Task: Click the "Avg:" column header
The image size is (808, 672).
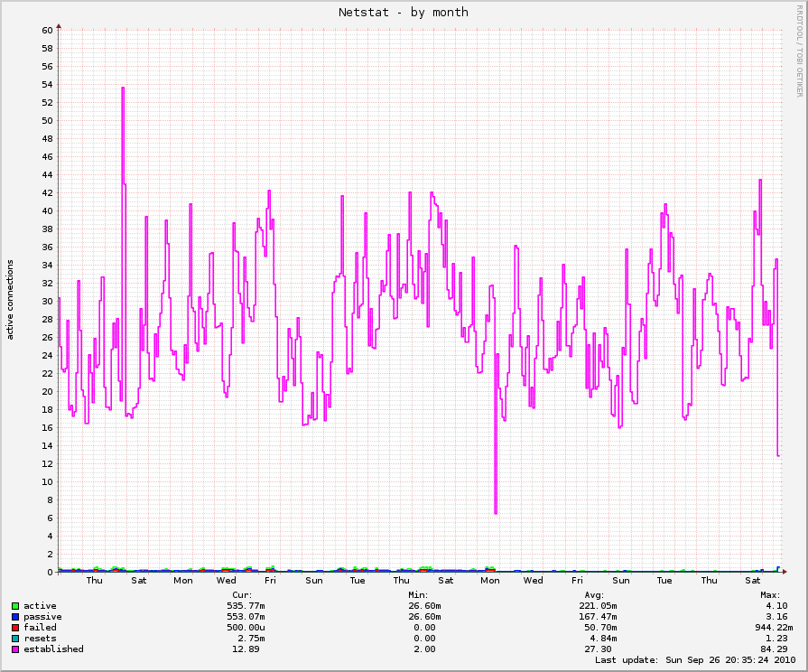Action: coord(594,595)
